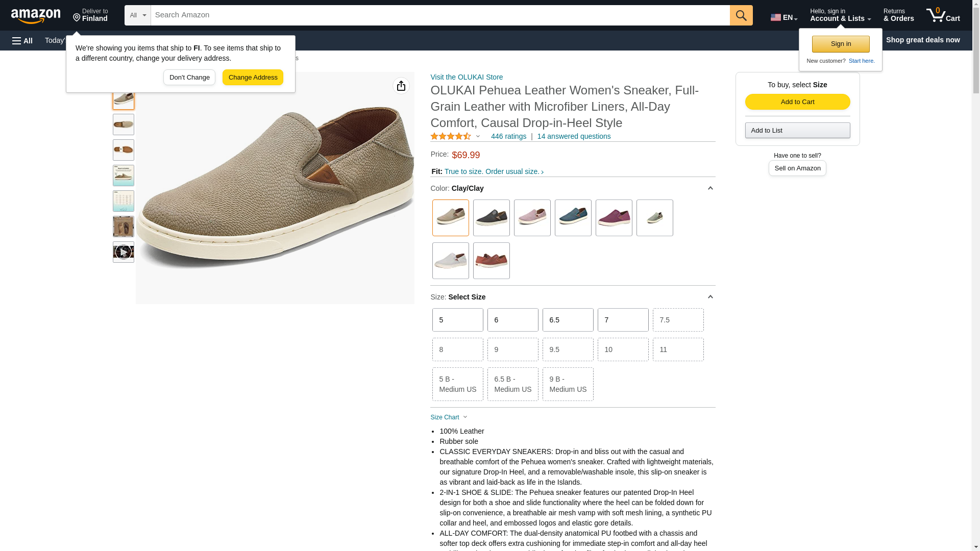Expand the Size Chart dropdown
The height and width of the screenshot is (551, 980).
pyautogui.click(x=449, y=417)
